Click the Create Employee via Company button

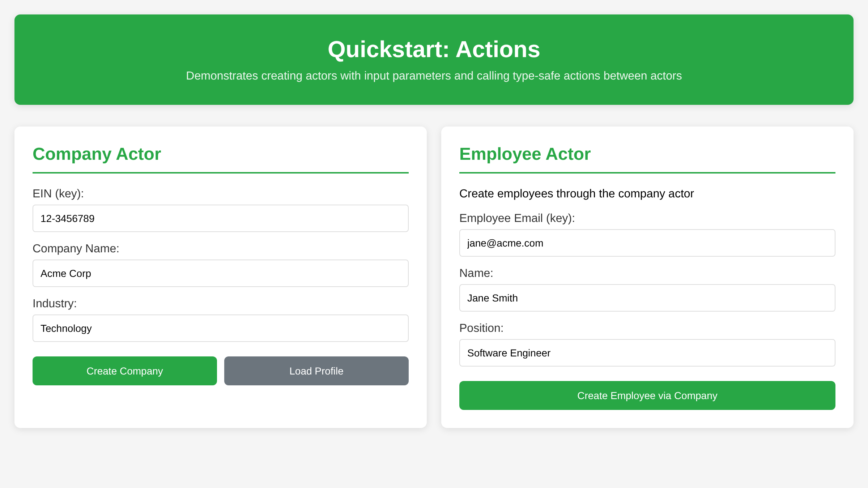(x=647, y=395)
